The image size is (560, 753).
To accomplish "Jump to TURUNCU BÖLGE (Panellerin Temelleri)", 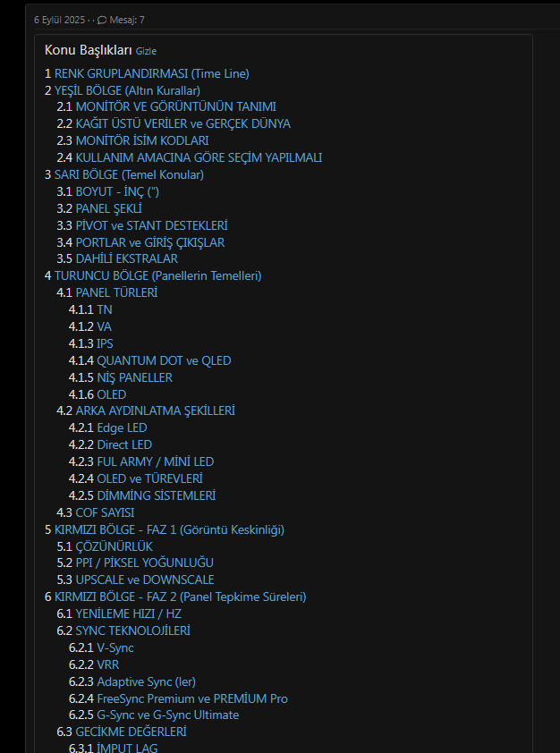I will pos(158,275).
